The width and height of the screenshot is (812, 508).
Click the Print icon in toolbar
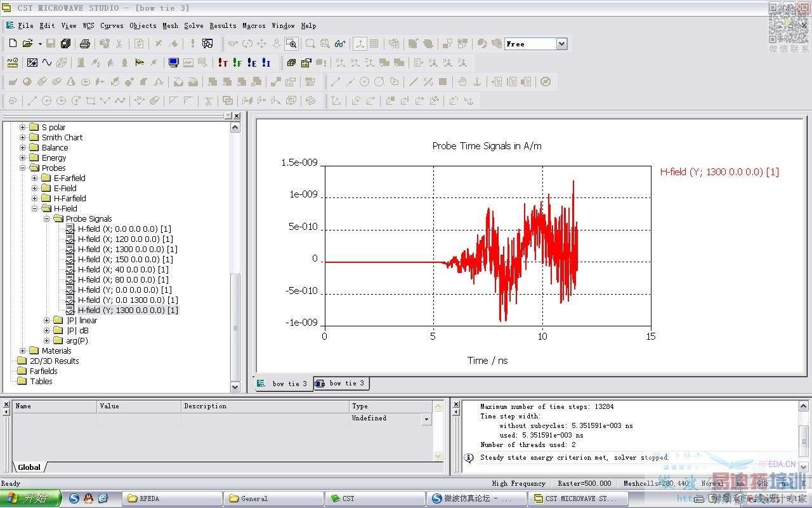tap(84, 44)
